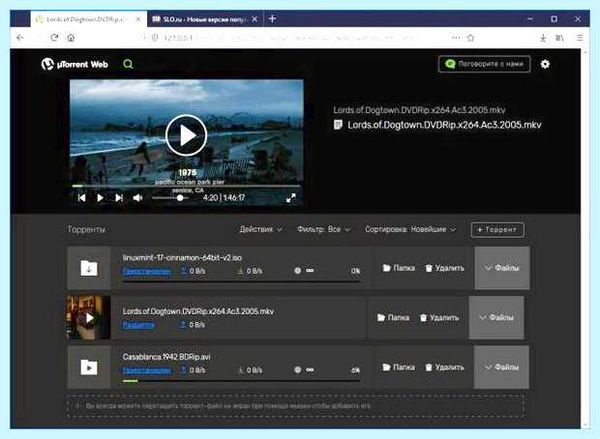Start the large circular play button on video
Screen dimensions: 600x439
186,135
